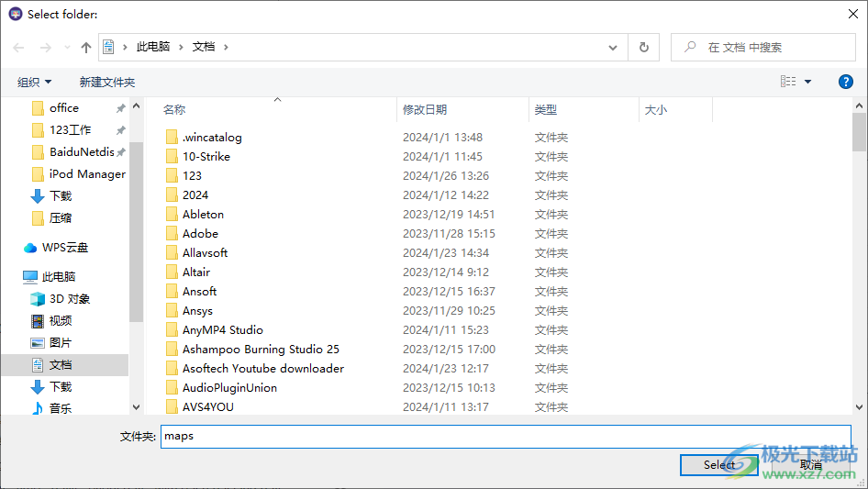The height and width of the screenshot is (489, 868).
Task: Select the 123 folder icon
Action: click(172, 175)
